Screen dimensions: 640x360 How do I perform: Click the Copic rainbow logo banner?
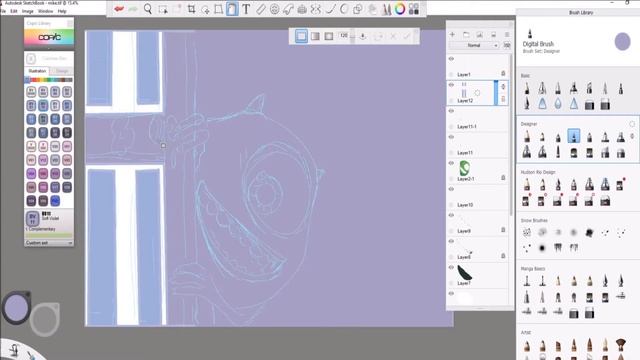click(x=49, y=37)
